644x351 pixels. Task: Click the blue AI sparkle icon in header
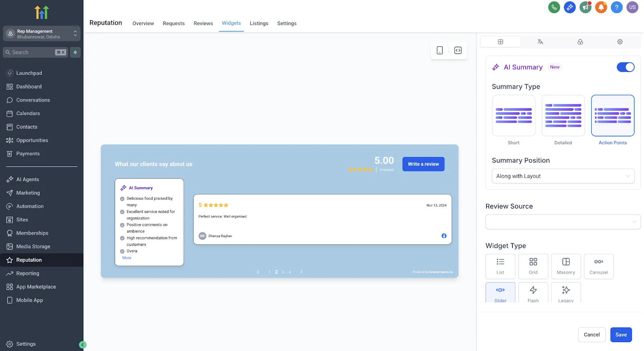click(x=570, y=7)
